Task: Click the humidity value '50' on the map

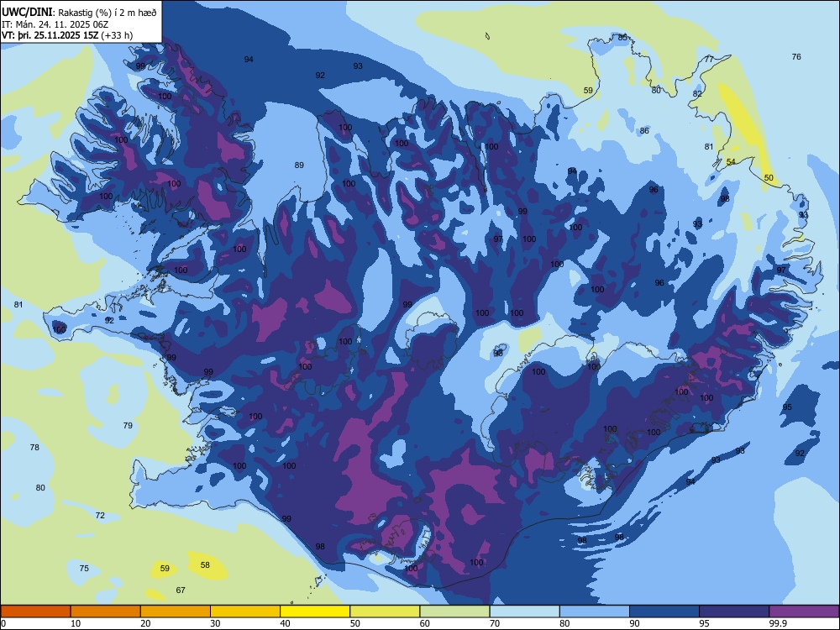Action: coord(769,178)
